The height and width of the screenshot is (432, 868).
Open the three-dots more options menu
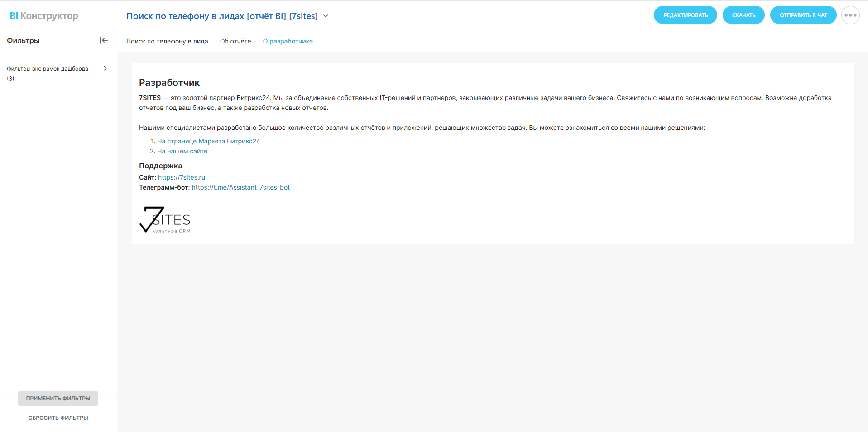[x=850, y=15]
